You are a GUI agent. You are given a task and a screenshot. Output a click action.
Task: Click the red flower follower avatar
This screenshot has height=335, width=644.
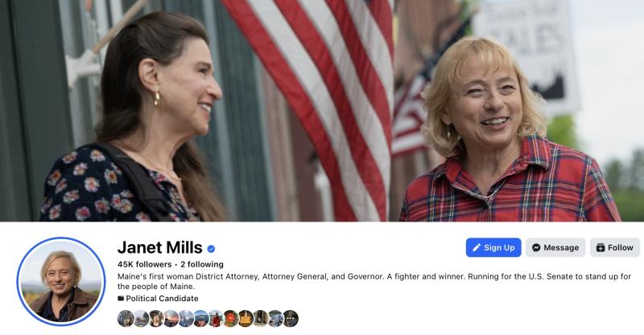[x=231, y=319]
